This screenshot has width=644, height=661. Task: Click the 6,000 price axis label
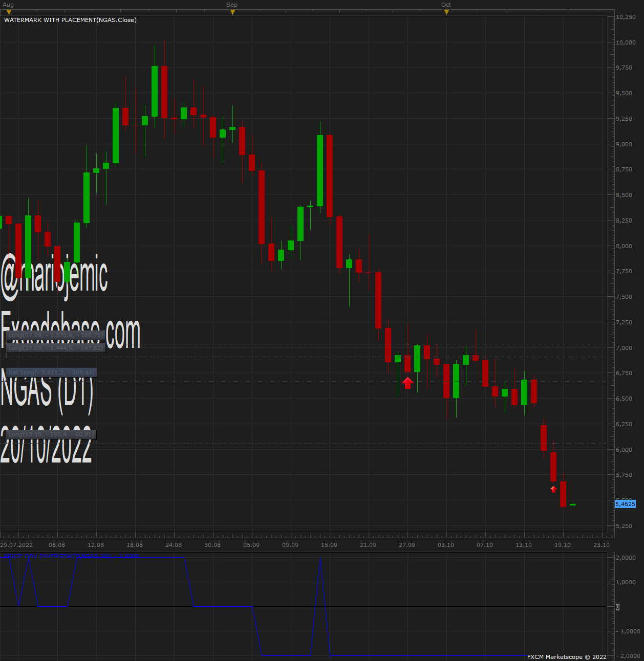coord(624,450)
